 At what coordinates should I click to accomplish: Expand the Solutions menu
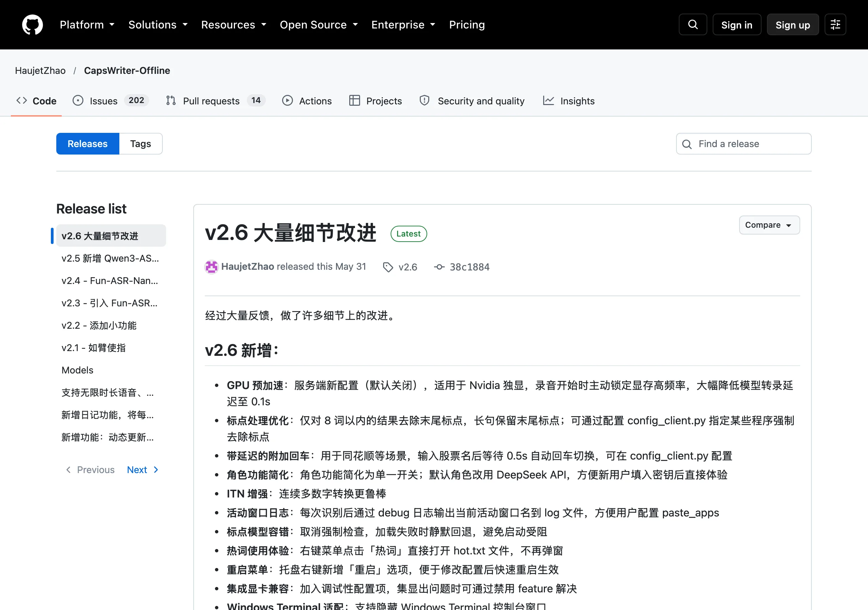(x=158, y=24)
